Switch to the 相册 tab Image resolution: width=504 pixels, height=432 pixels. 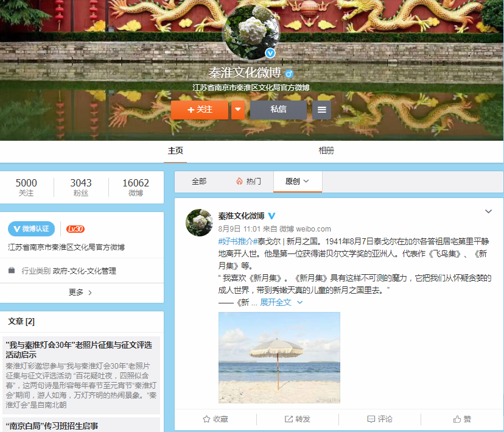(x=326, y=151)
